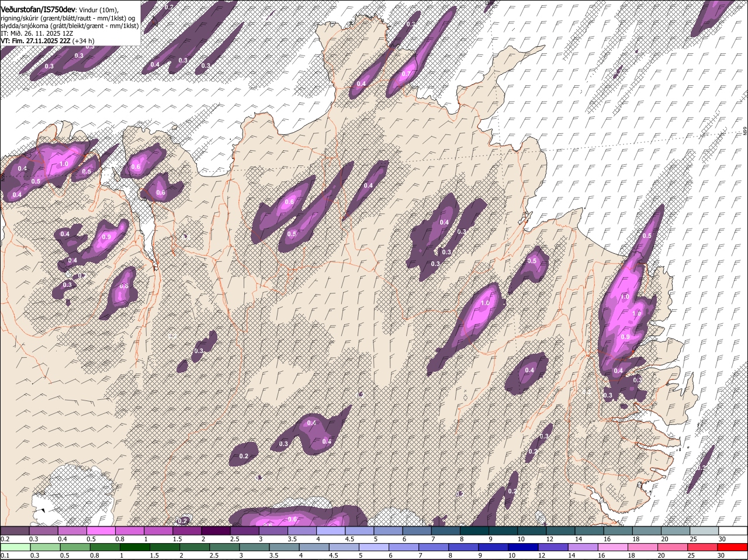748x560 pixels.
Task: Pick the upper scale swatch starting at 0.4
Action: 72,530
